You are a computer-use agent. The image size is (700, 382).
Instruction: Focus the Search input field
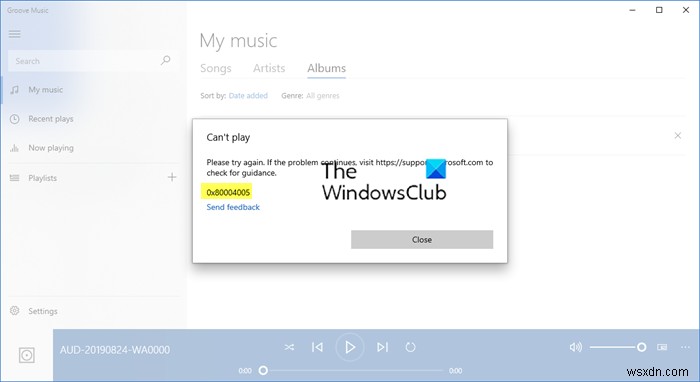pos(93,61)
